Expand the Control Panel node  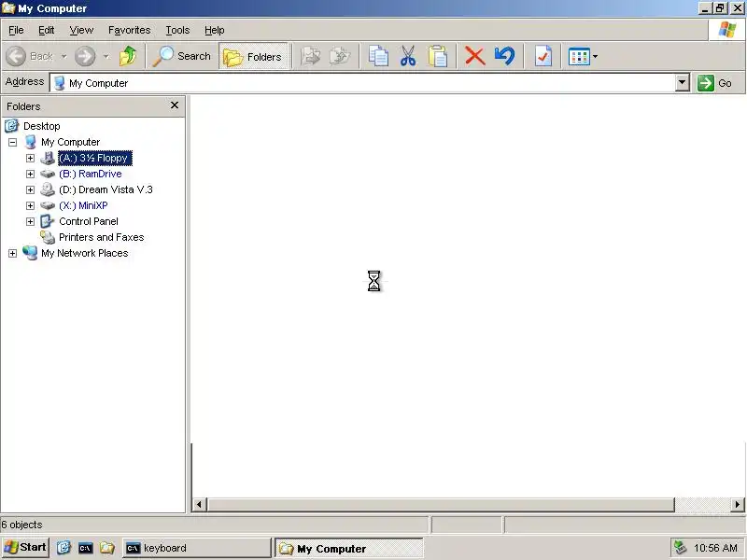tap(30, 221)
